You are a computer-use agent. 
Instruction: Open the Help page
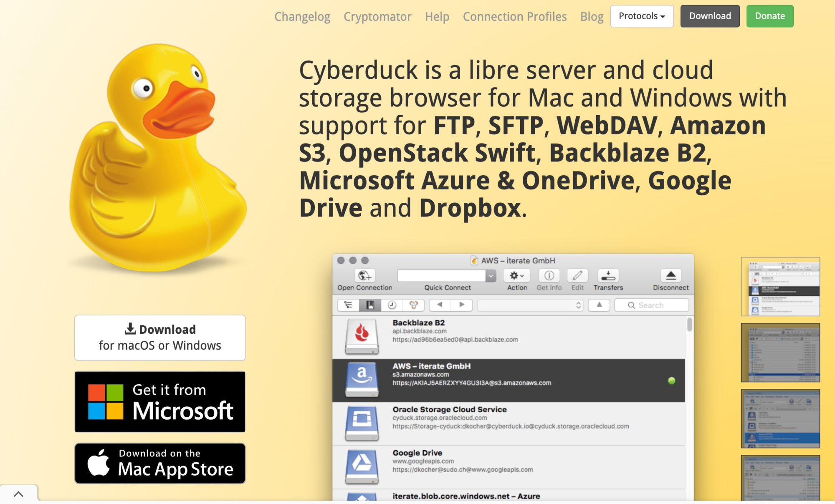coord(437,16)
